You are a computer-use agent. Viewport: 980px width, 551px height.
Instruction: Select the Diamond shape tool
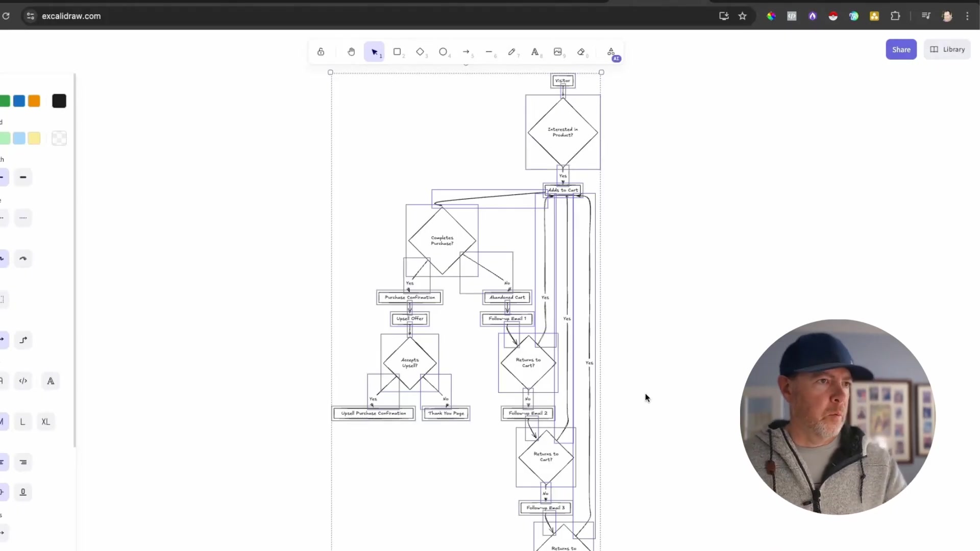(x=421, y=52)
